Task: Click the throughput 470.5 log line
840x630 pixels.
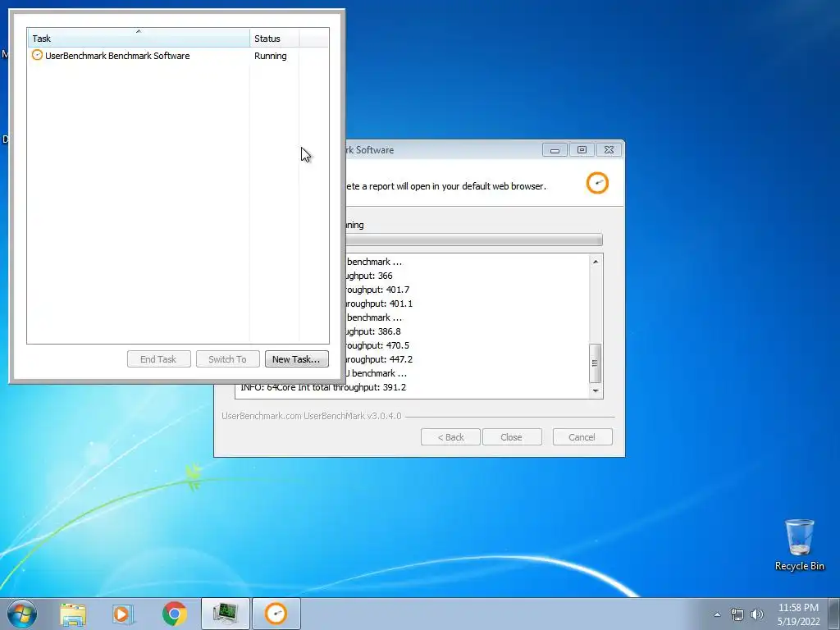Action: (x=376, y=345)
